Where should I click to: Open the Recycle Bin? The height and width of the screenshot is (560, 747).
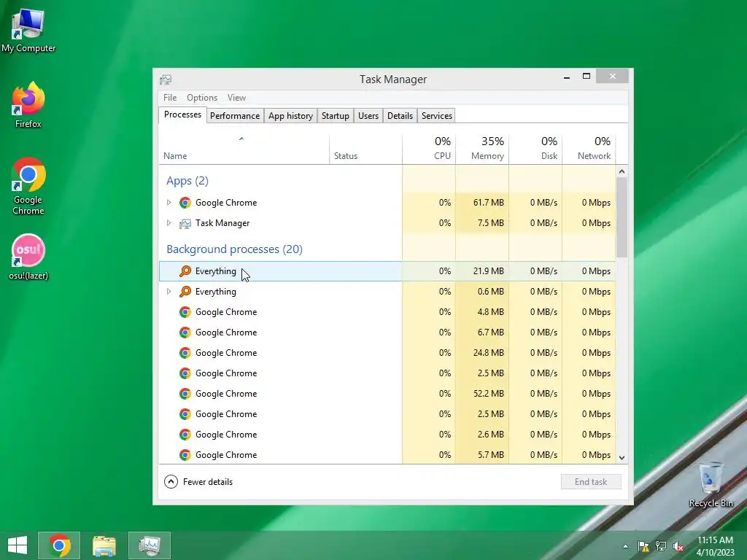tap(711, 484)
